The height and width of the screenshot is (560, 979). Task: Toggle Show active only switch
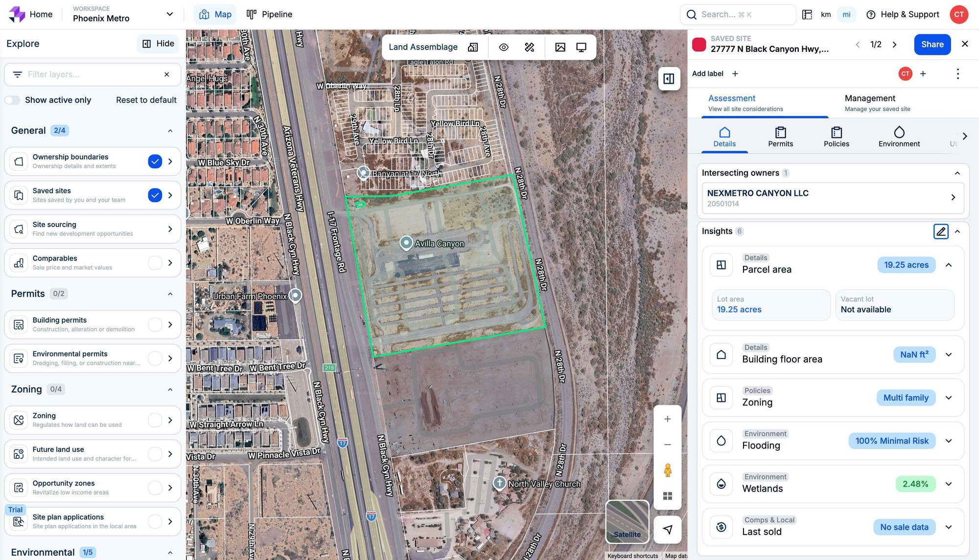[13, 100]
